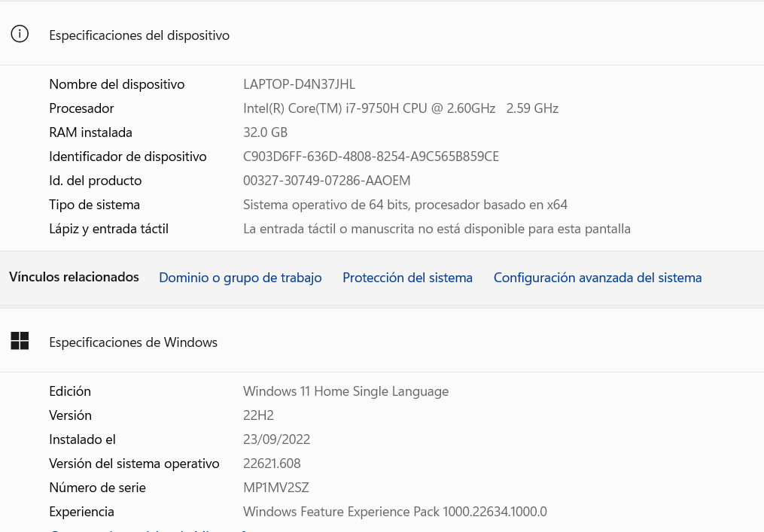764x532 pixels.
Task: Click the OS build number 22621.608
Action: click(x=272, y=464)
